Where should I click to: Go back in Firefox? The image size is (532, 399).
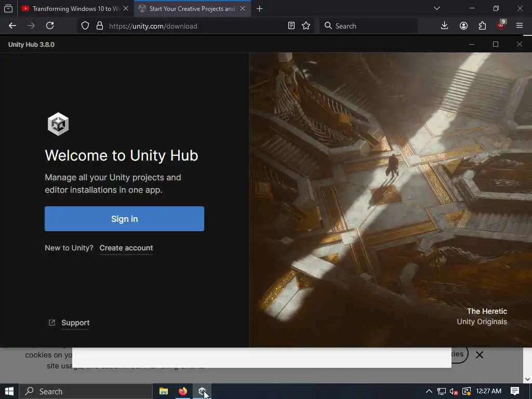(12, 26)
